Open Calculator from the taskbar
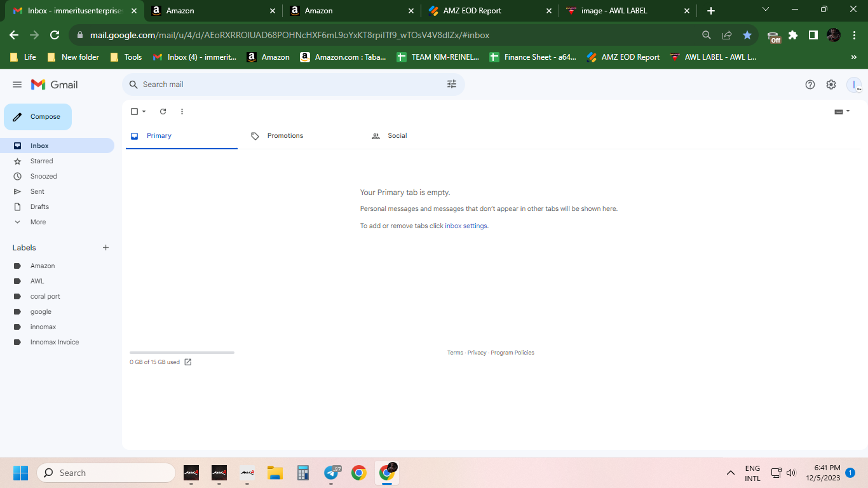 point(303,473)
